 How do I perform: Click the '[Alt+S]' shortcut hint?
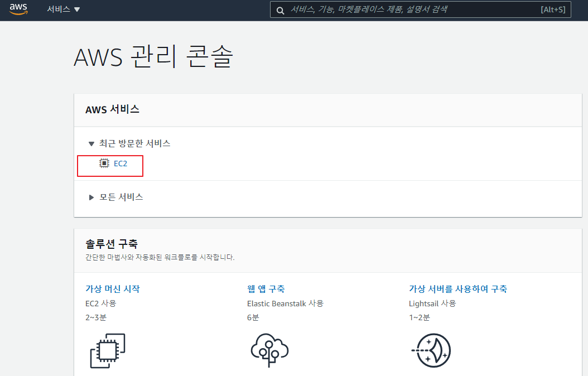click(x=553, y=9)
